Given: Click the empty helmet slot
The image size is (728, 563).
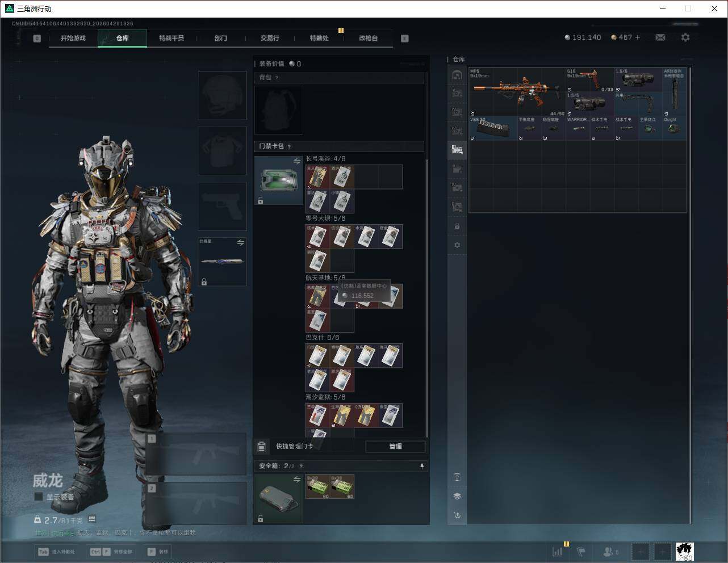Looking at the screenshot, I should pyautogui.click(x=222, y=95).
